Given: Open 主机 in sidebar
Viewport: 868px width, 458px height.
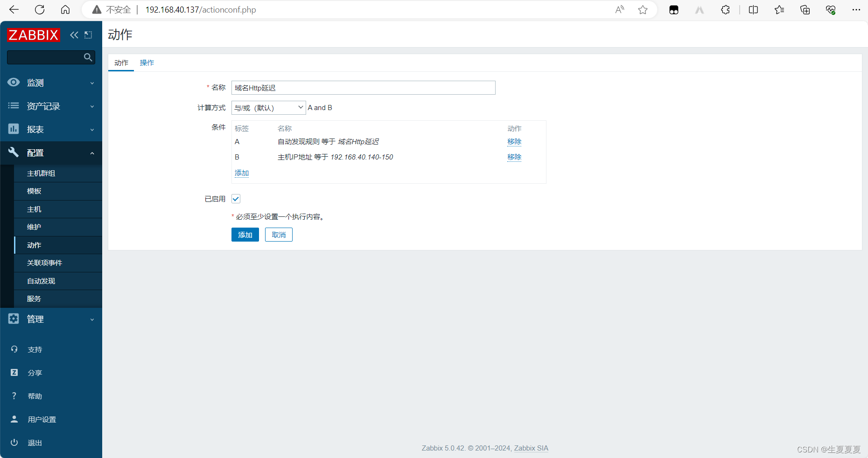Looking at the screenshot, I should (x=58, y=209).
